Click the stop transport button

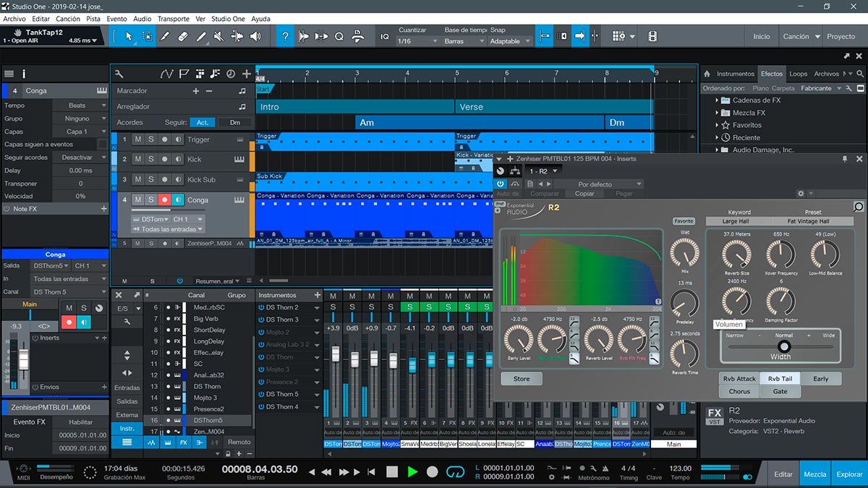click(x=391, y=472)
